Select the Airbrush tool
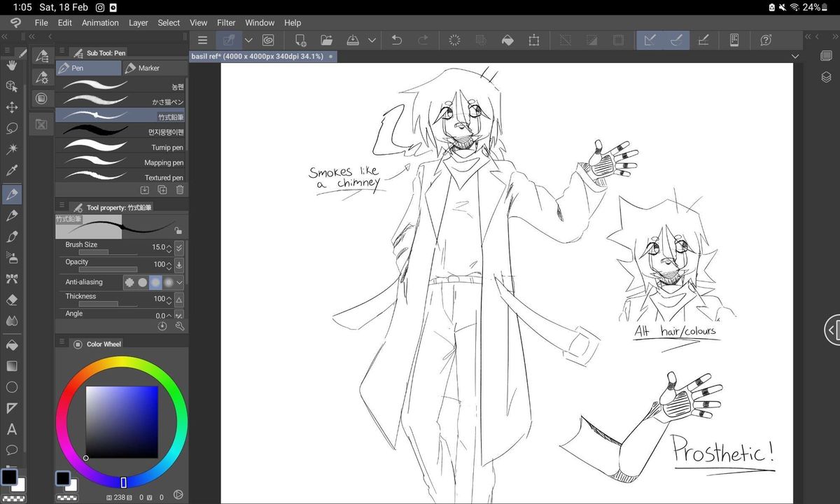 tap(12, 258)
